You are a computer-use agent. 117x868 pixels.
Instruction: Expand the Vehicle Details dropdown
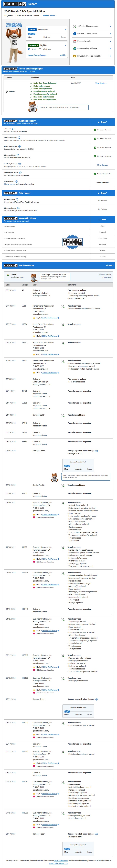50,16
